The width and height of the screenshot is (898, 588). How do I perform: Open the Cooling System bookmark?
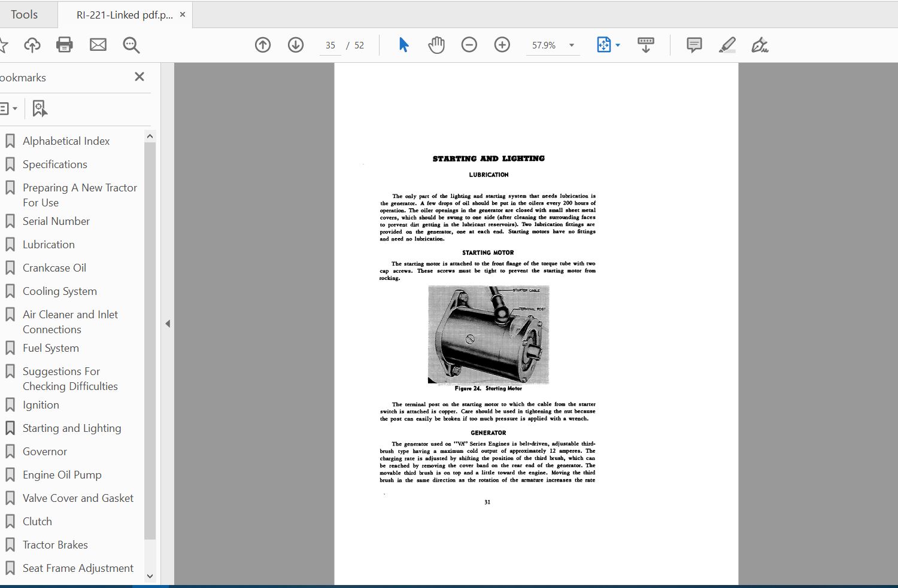click(x=59, y=291)
